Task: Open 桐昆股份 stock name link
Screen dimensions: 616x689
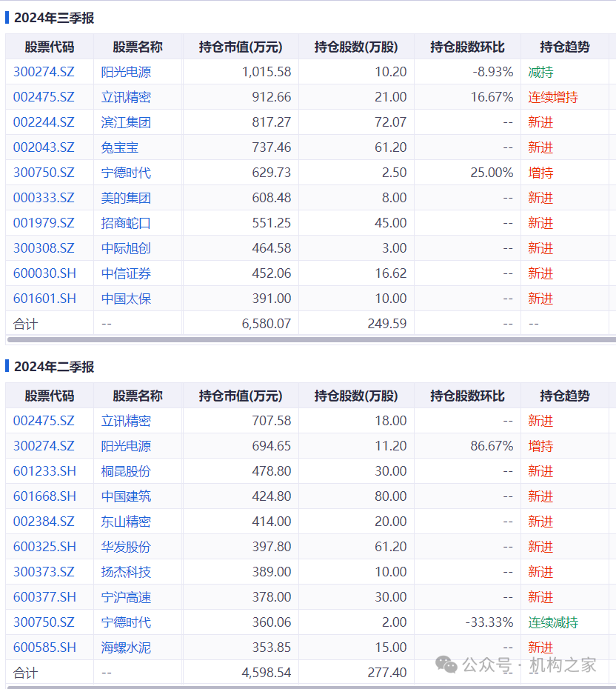Action: 126,471
